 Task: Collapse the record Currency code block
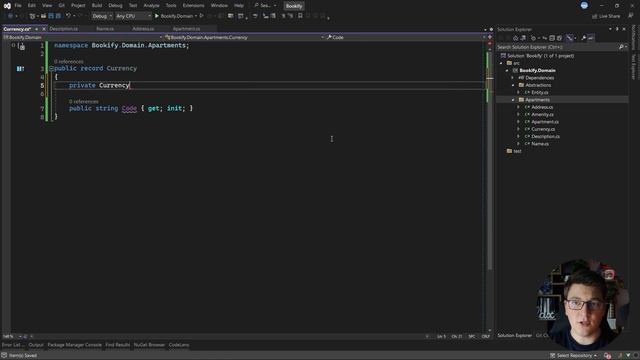(x=51, y=68)
